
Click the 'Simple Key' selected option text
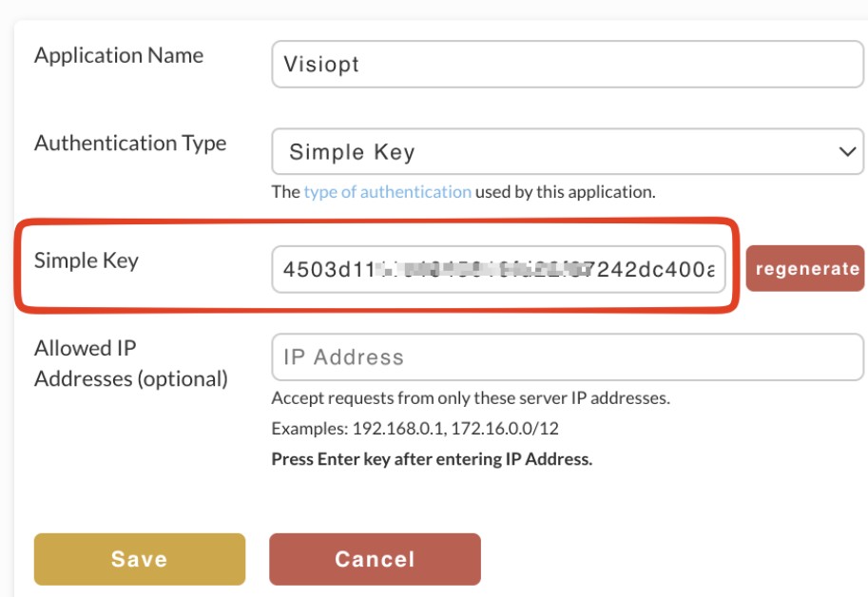coord(352,152)
